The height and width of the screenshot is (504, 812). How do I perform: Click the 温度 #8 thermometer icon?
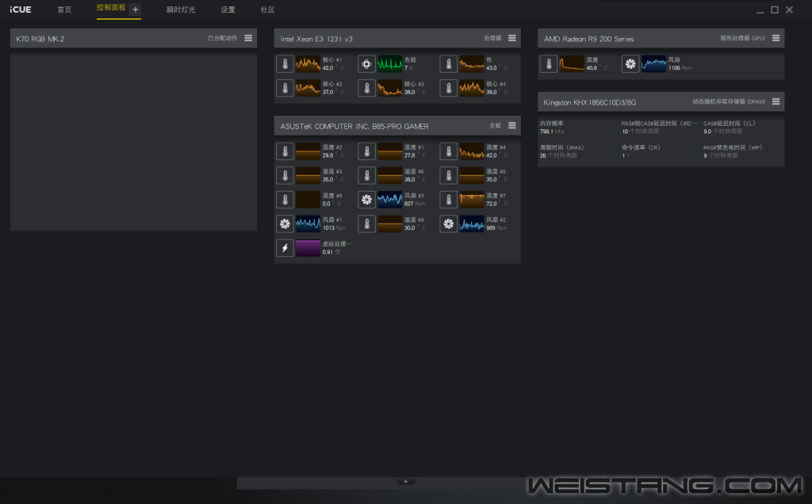point(285,199)
